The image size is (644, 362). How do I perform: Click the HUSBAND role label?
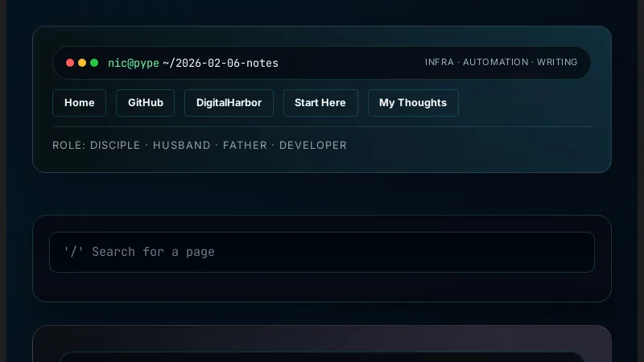point(182,146)
